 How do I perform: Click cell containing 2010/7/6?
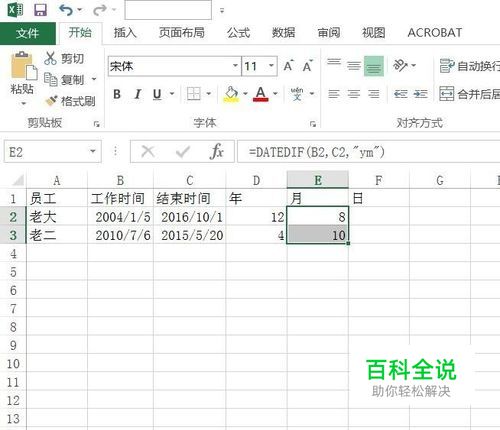[120, 235]
